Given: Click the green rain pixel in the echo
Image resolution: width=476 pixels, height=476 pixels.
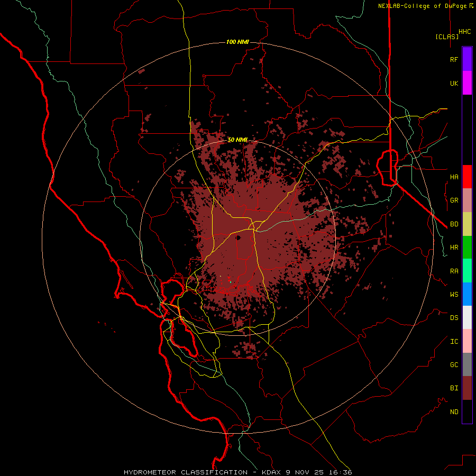Looking at the screenshot, I should tap(231, 282).
